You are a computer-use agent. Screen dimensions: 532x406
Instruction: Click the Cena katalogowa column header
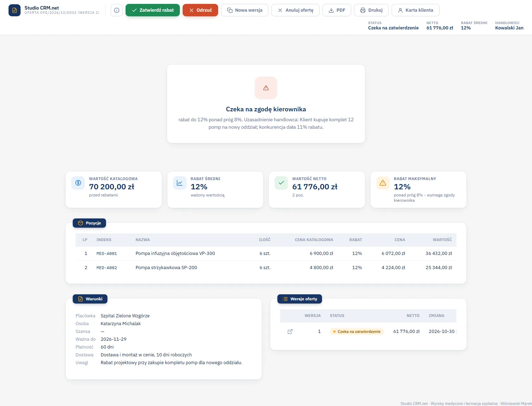pyautogui.click(x=314, y=240)
